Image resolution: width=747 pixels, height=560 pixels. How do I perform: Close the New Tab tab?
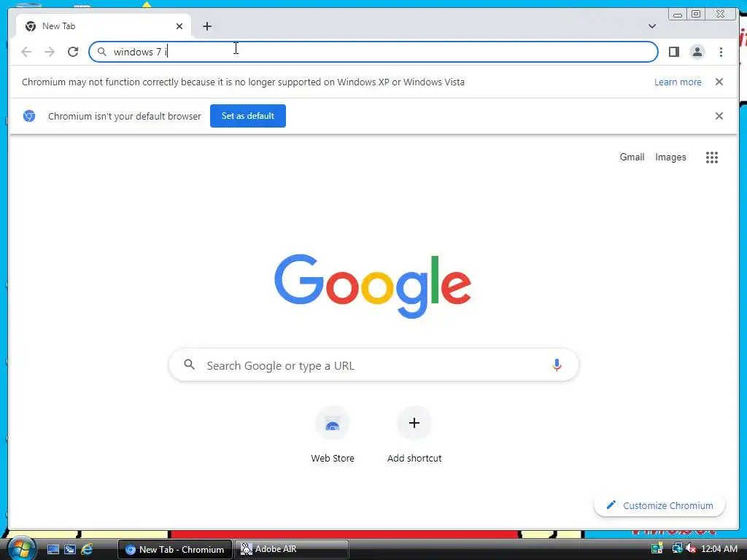click(179, 26)
